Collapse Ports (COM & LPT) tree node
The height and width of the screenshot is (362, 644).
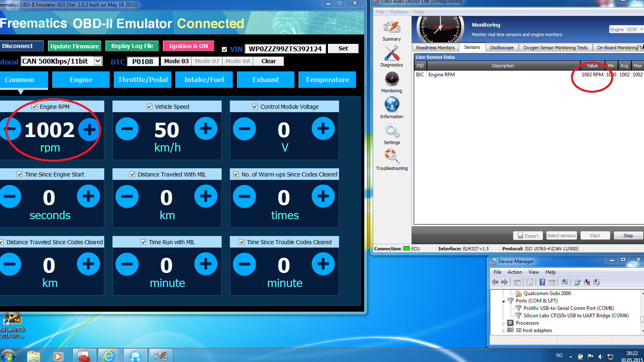[504, 301]
